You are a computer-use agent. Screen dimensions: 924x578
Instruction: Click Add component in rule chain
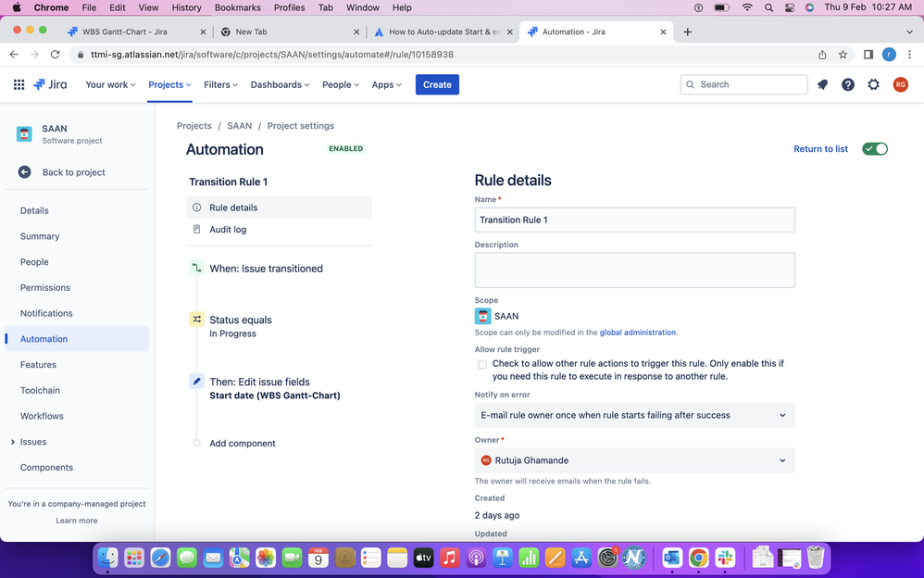coord(243,443)
